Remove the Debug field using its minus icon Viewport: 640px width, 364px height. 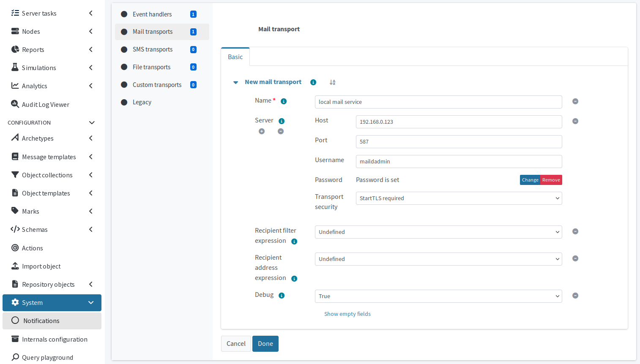pos(575,296)
